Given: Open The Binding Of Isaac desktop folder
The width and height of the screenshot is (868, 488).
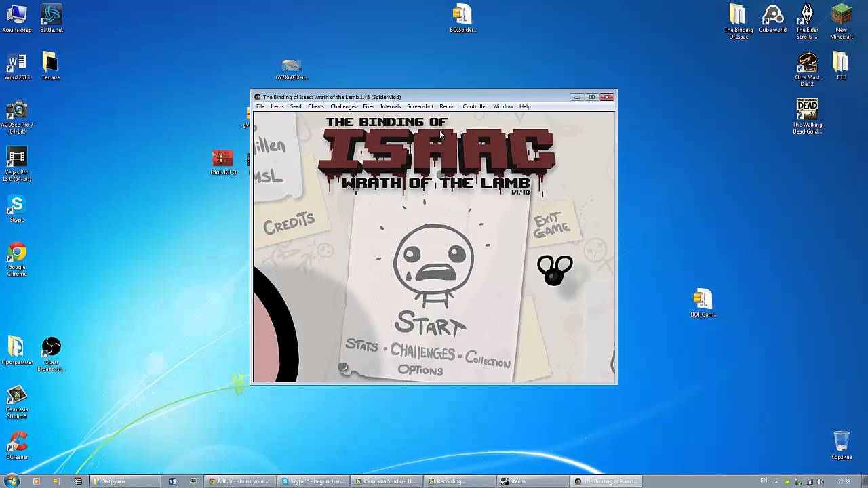Looking at the screenshot, I should (738, 22).
